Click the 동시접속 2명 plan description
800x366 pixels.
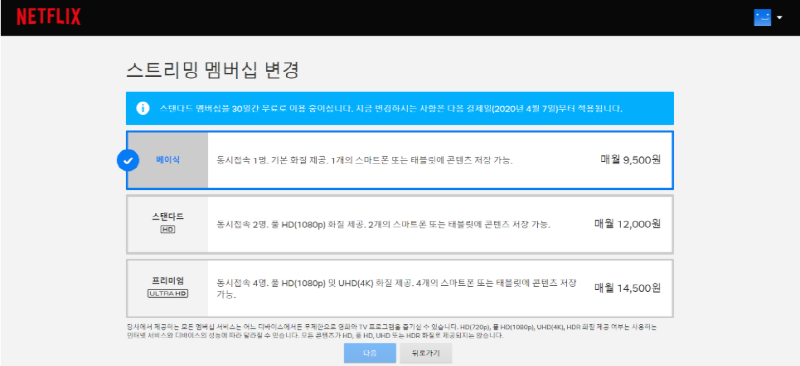pyautogui.click(x=384, y=224)
